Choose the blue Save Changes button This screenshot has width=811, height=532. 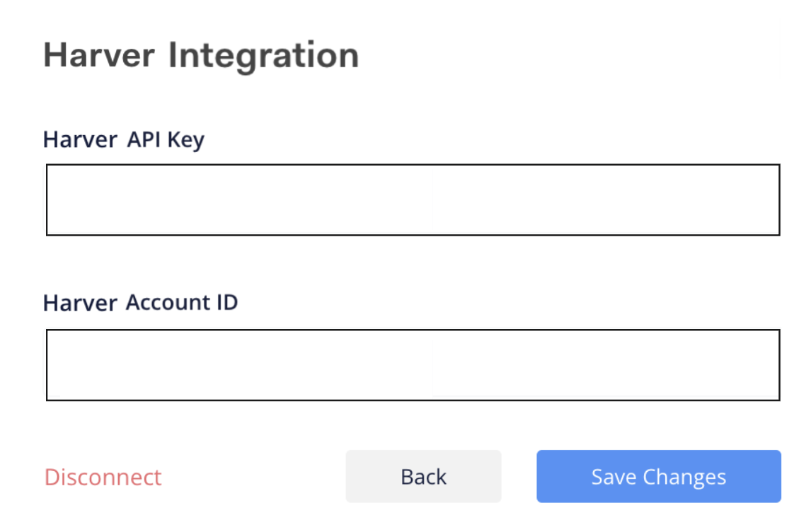pyautogui.click(x=658, y=476)
